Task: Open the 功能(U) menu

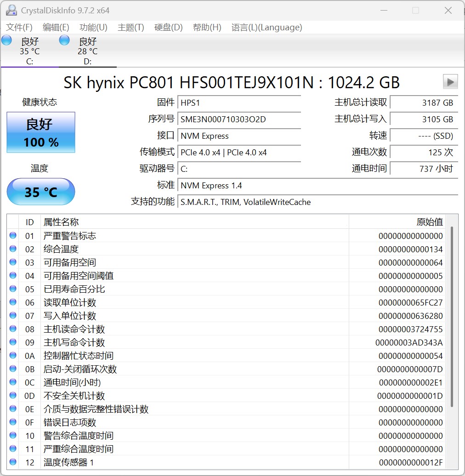Action: tap(93, 28)
